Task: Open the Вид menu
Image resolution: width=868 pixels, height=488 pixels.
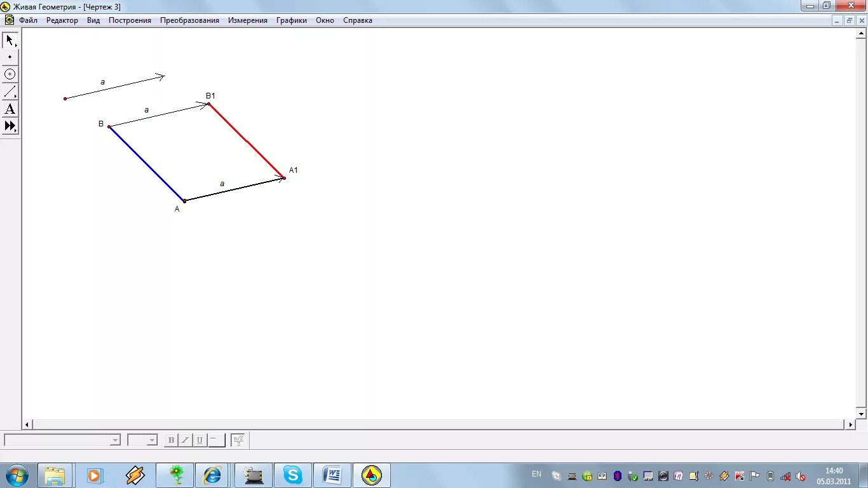Action: (93, 20)
